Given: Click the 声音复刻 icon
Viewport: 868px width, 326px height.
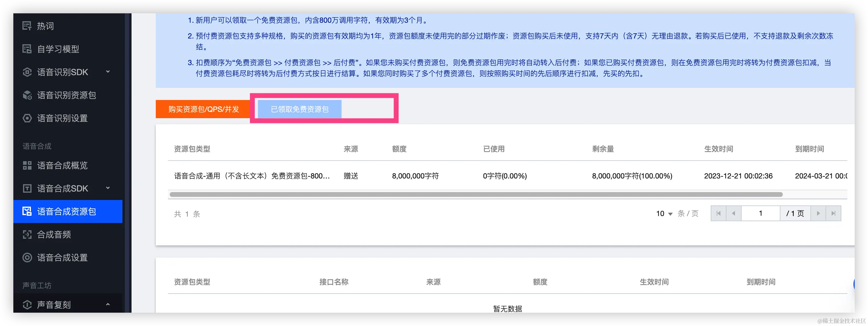Looking at the screenshot, I should click(x=27, y=305).
